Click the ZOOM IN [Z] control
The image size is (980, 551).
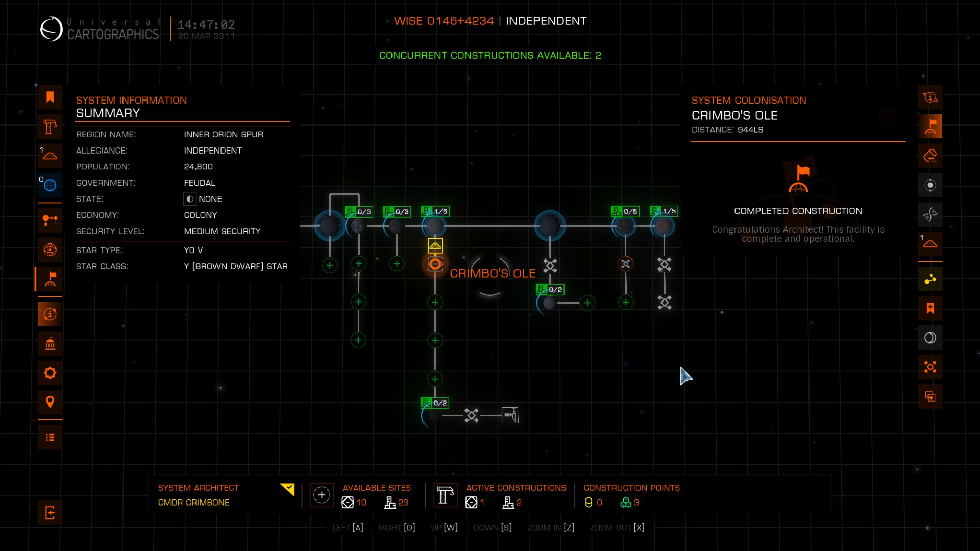(x=551, y=528)
